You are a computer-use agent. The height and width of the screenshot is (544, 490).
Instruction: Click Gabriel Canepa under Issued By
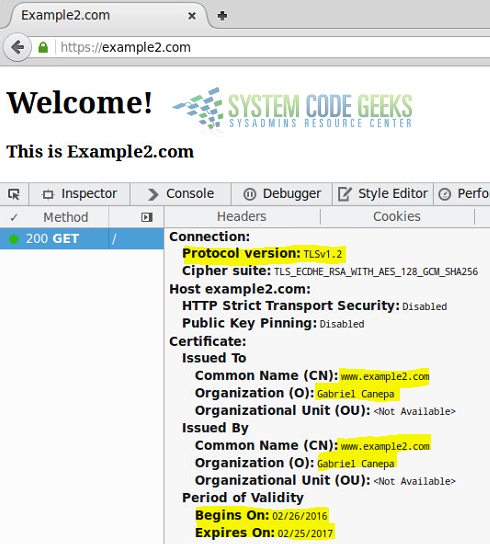pyautogui.click(x=356, y=464)
